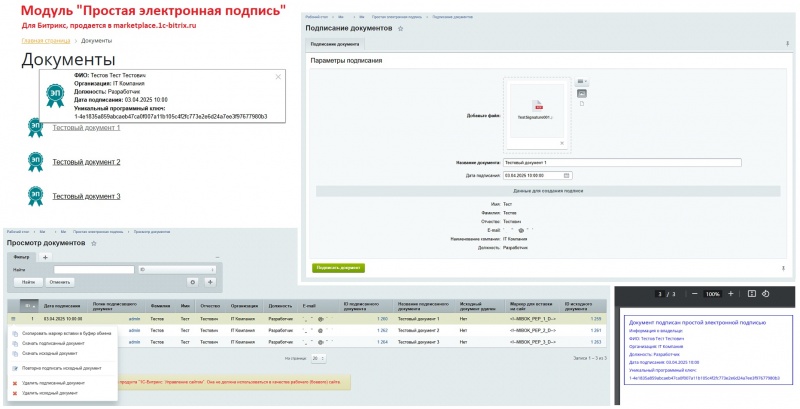Sort by Фамилия column header
800x409 pixels.
(x=161, y=306)
